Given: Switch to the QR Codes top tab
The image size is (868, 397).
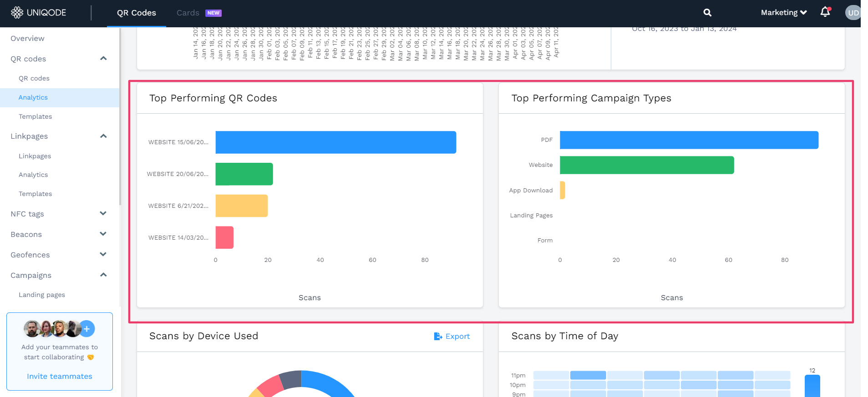Looking at the screenshot, I should point(137,13).
